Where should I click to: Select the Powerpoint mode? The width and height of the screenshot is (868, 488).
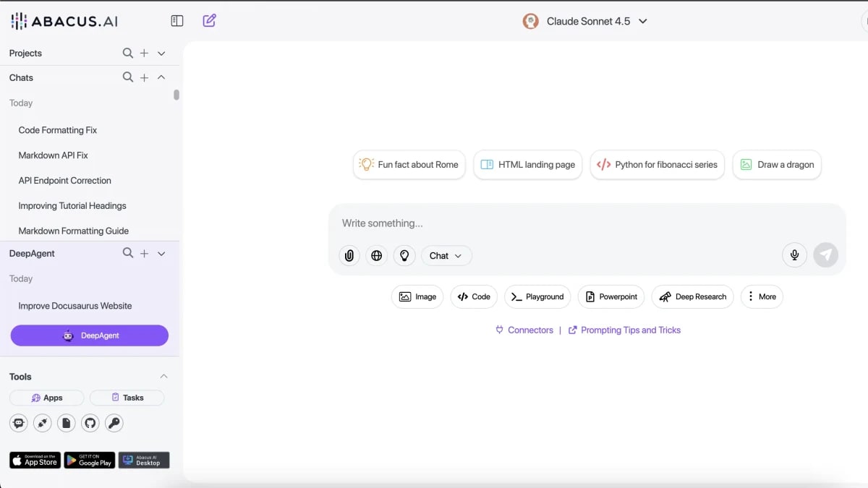[611, 296]
